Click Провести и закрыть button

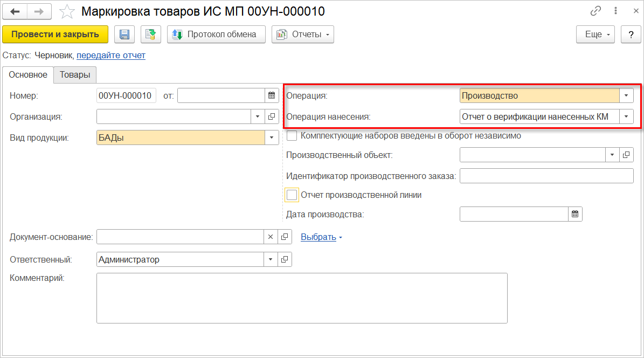[x=55, y=35]
